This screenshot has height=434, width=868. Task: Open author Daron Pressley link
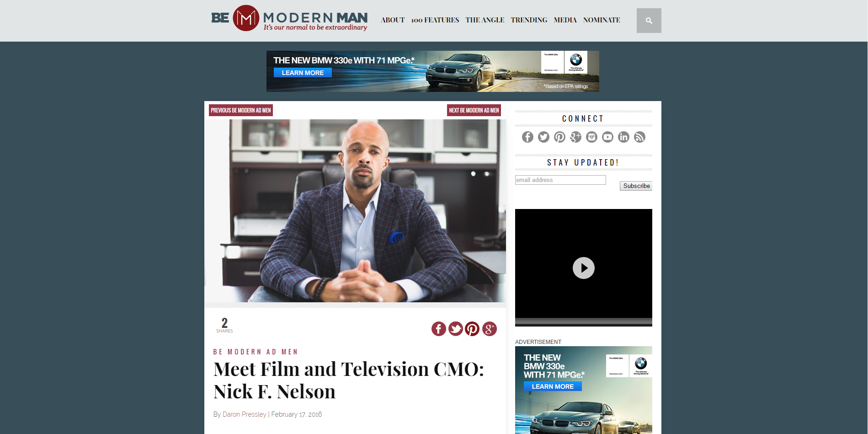(244, 414)
